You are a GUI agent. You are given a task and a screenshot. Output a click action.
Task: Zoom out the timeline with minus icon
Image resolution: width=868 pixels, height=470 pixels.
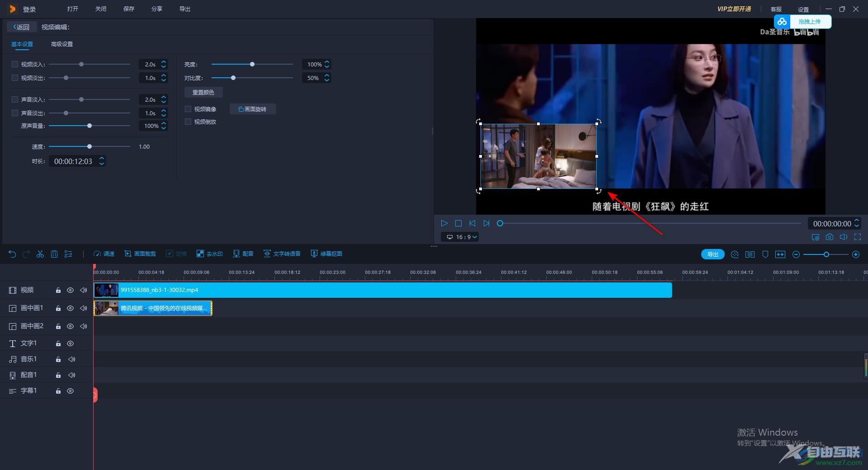[x=796, y=254]
